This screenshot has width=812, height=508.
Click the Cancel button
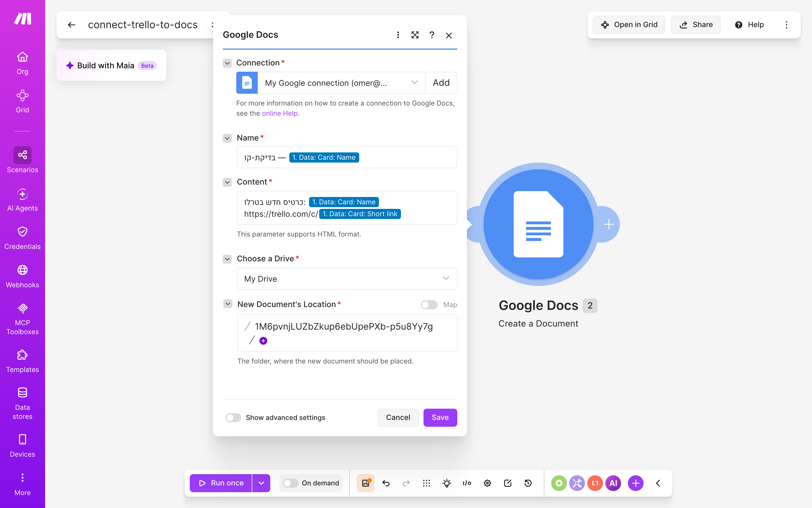coord(398,418)
